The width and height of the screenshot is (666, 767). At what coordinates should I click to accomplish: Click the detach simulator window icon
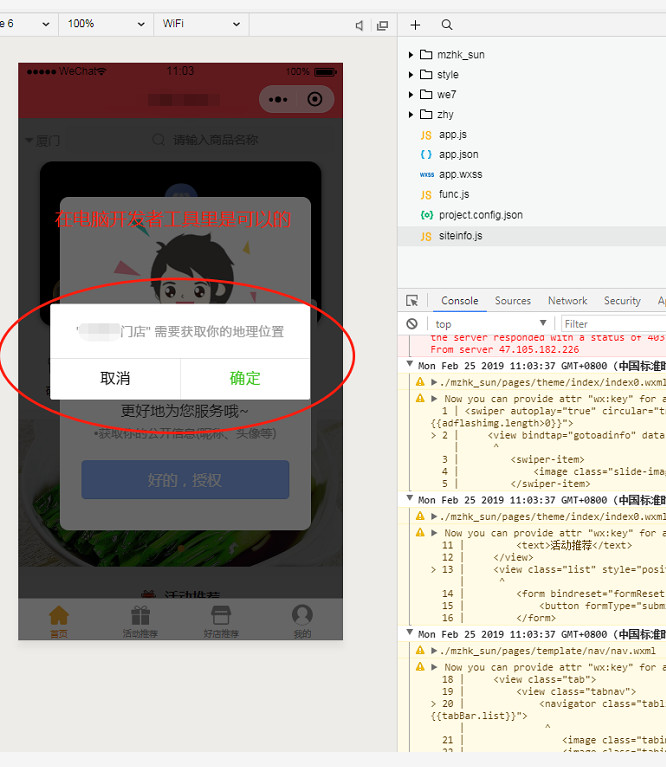[x=382, y=25]
